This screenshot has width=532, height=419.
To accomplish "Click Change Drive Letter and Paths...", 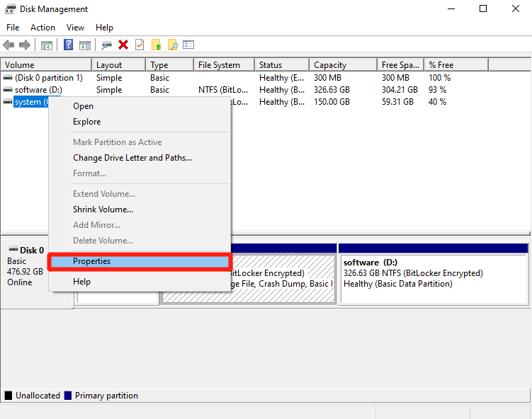I will [132, 158].
